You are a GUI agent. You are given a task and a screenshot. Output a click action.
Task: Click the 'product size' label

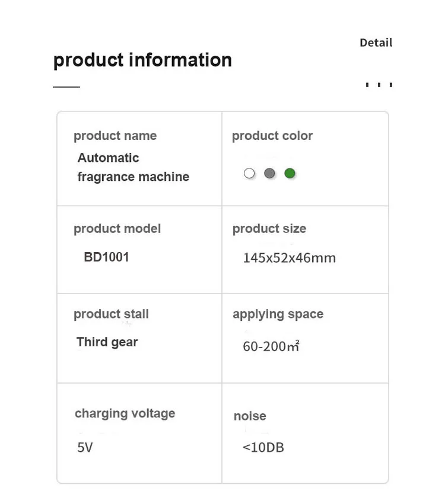[269, 229]
